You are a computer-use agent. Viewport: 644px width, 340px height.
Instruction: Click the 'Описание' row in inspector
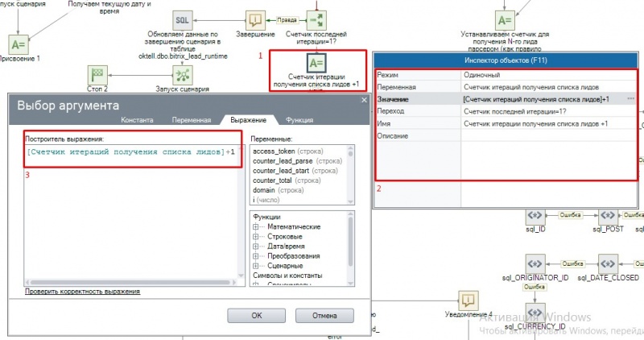coord(506,135)
